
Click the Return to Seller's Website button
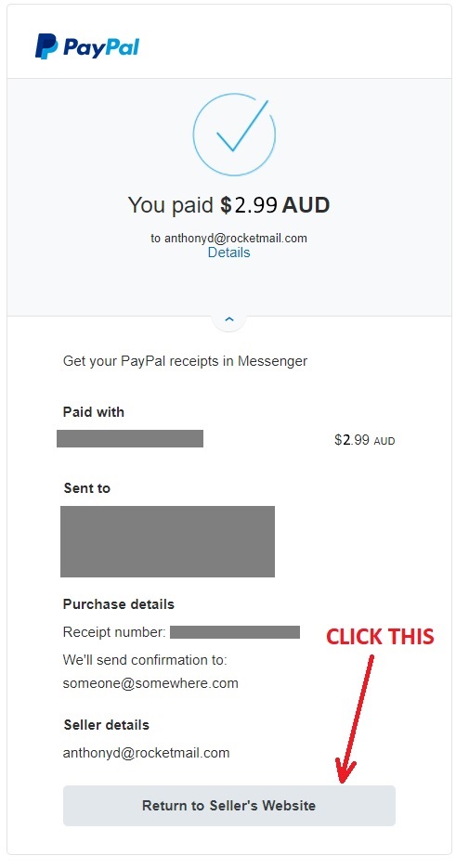pos(229,806)
